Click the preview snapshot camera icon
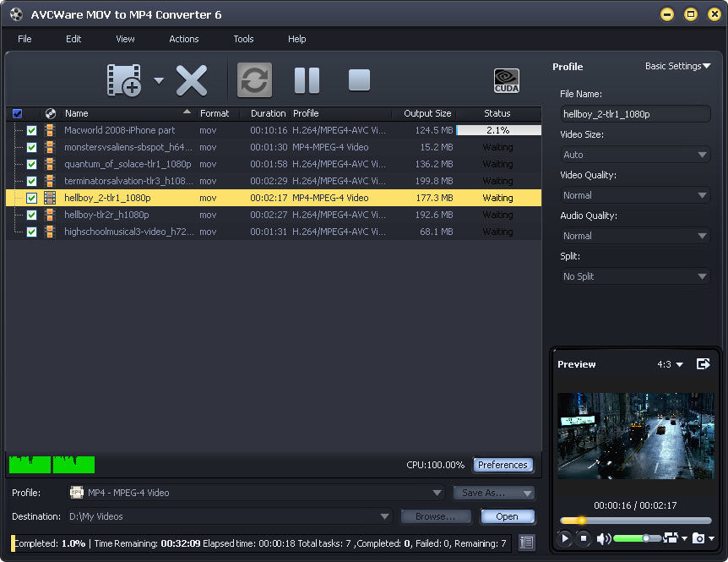Screen dimensions: 728x562 coord(698,538)
